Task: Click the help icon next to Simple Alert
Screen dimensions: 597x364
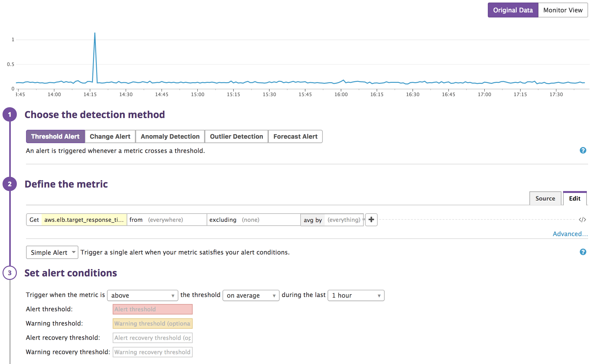Action: click(583, 252)
